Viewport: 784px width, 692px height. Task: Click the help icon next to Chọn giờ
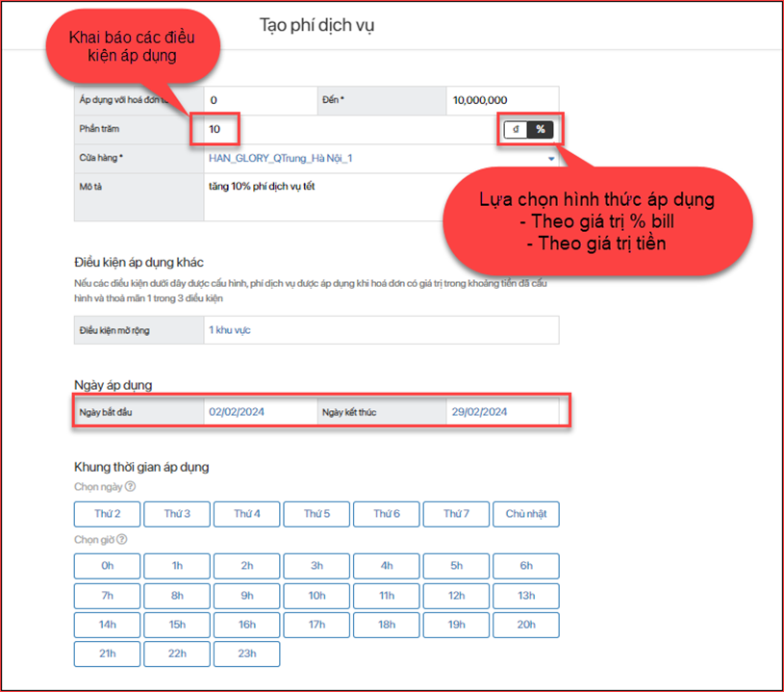(x=122, y=539)
